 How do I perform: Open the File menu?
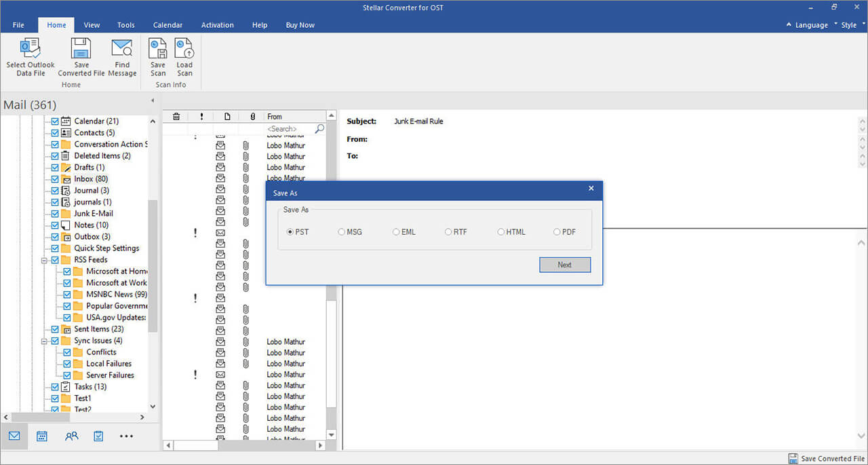tap(18, 25)
